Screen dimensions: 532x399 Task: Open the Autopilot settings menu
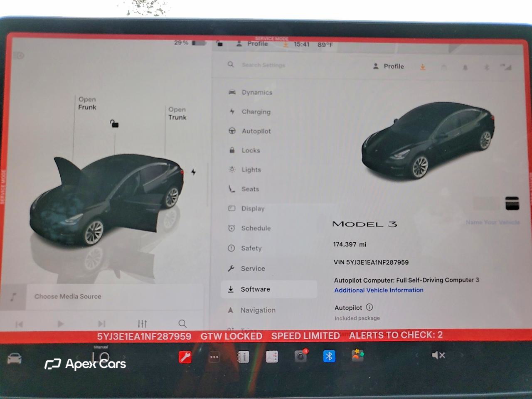pyautogui.click(x=250, y=131)
